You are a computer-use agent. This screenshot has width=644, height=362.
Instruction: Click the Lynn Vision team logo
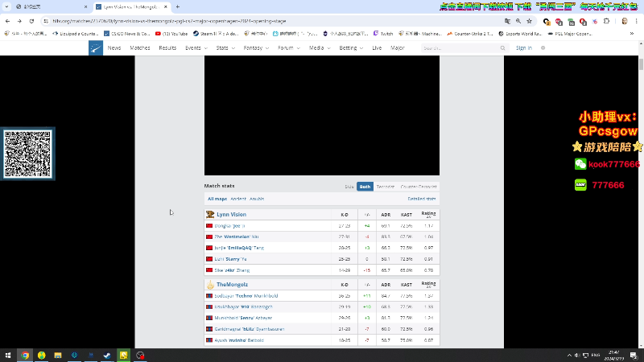tap(210, 214)
